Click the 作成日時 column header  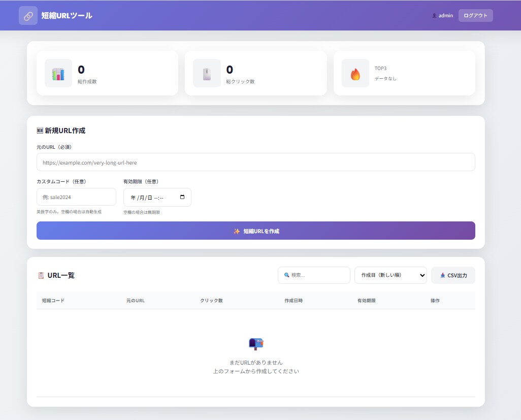(294, 301)
